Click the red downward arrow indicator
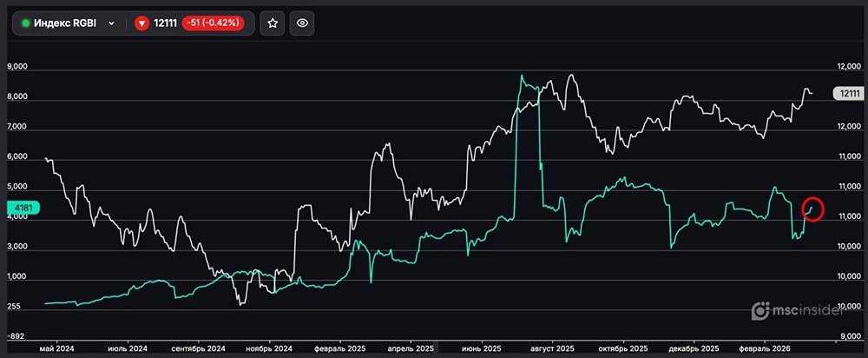The height and width of the screenshot is (358, 868). click(x=142, y=23)
